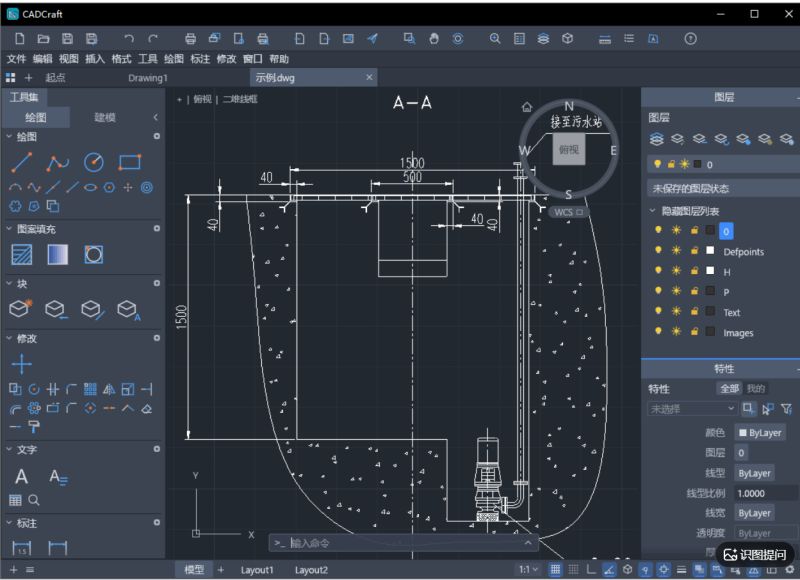Click the 我的 properties filter button

(x=756, y=388)
